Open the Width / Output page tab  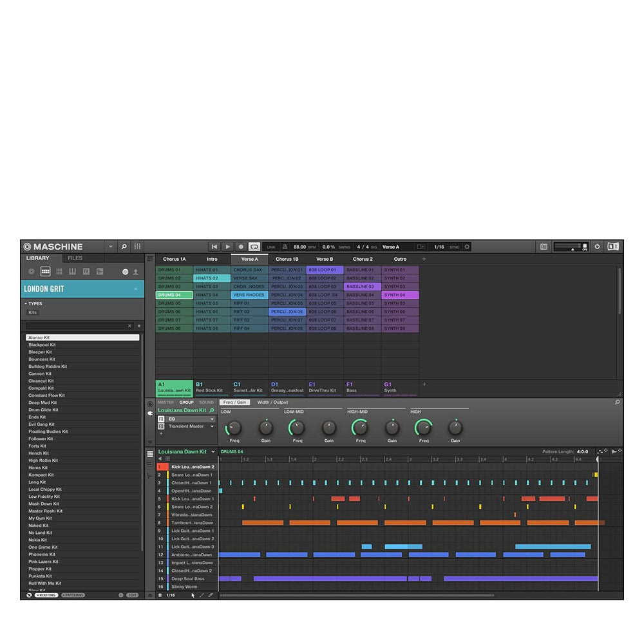272,402
